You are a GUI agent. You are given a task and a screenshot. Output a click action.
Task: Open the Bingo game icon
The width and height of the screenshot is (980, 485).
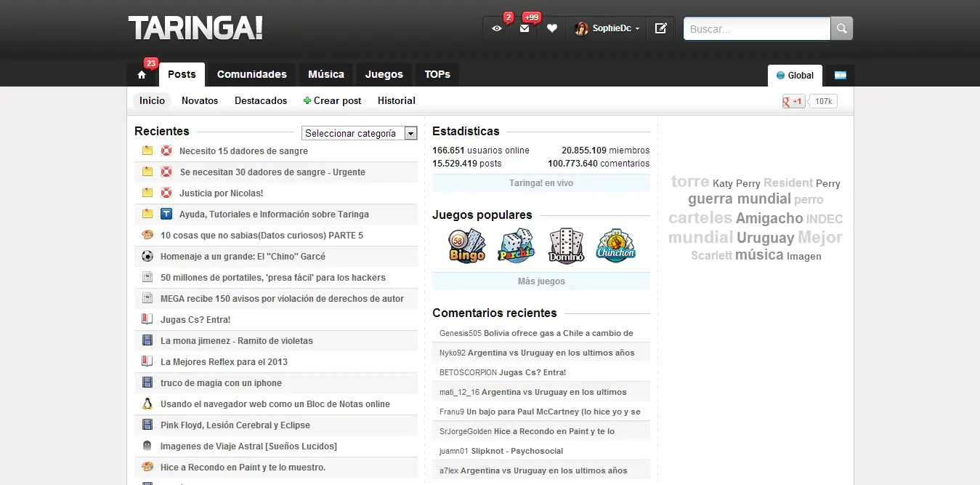click(x=467, y=246)
